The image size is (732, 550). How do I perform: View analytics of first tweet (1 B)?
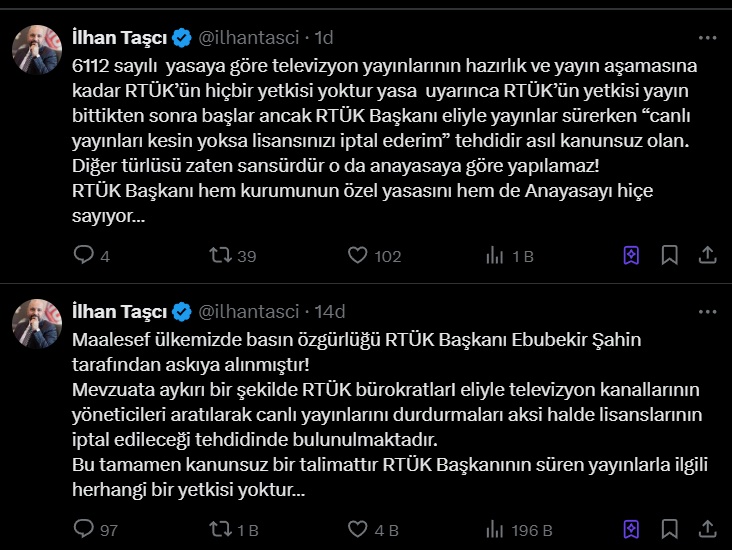tap(495, 256)
